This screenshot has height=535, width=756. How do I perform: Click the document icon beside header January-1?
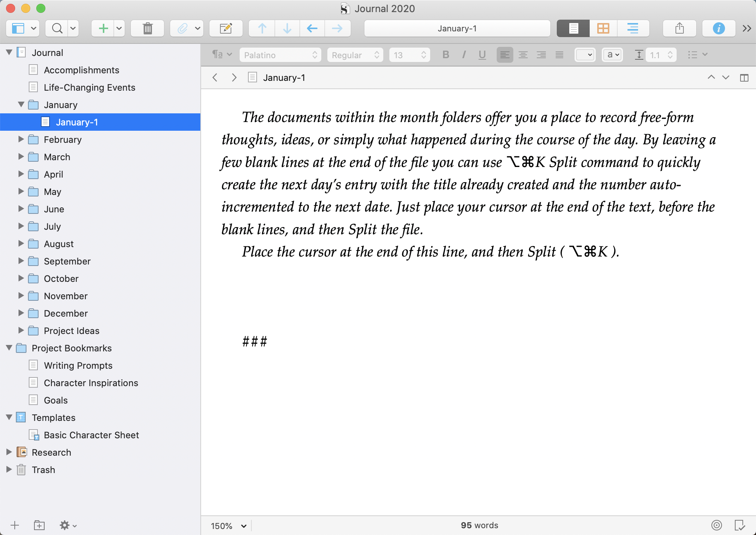[x=252, y=77]
